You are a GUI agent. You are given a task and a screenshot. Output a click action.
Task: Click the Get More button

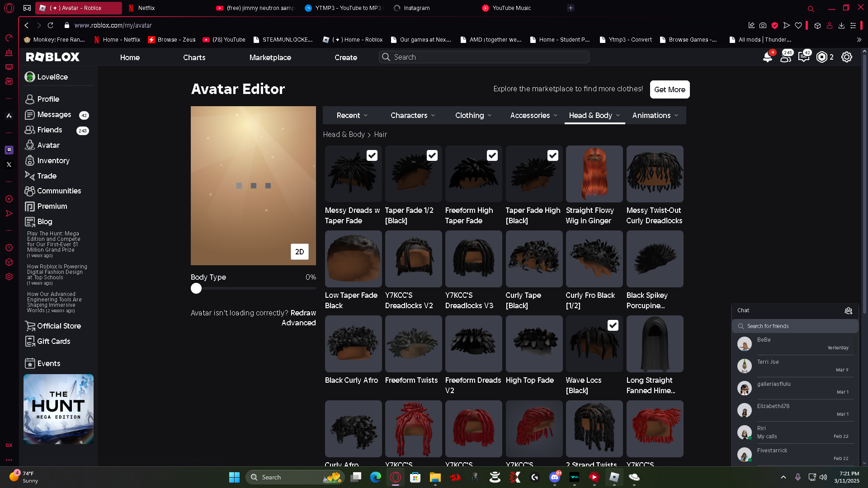tap(670, 89)
